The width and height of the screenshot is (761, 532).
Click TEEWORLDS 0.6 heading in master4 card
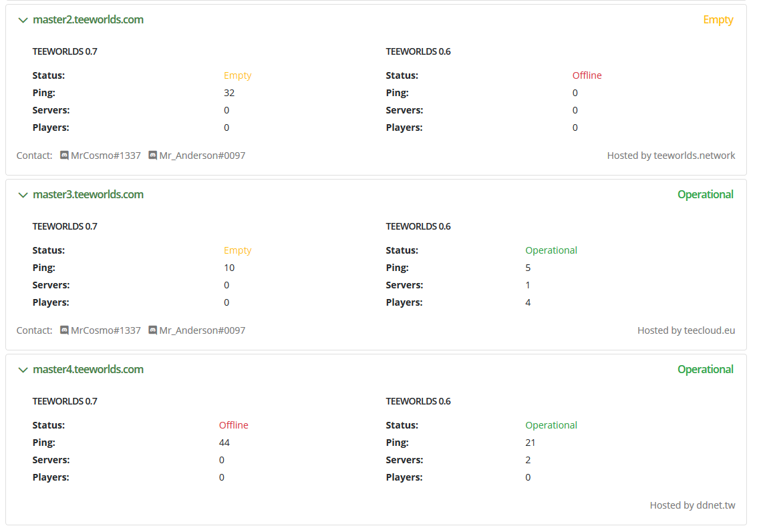pos(418,402)
